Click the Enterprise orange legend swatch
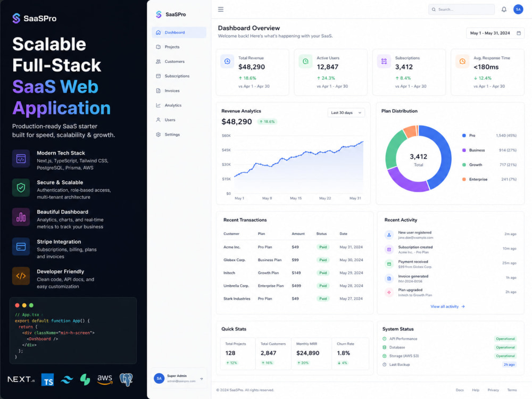The width and height of the screenshot is (532, 399). pyautogui.click(x=464, y=179)
